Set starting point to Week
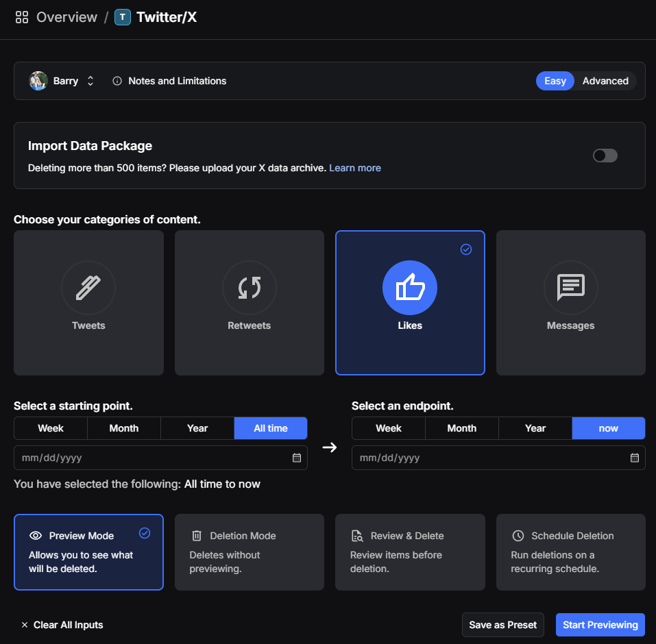The height and width of the screenshot is (644, 656). tap(51, 428)
